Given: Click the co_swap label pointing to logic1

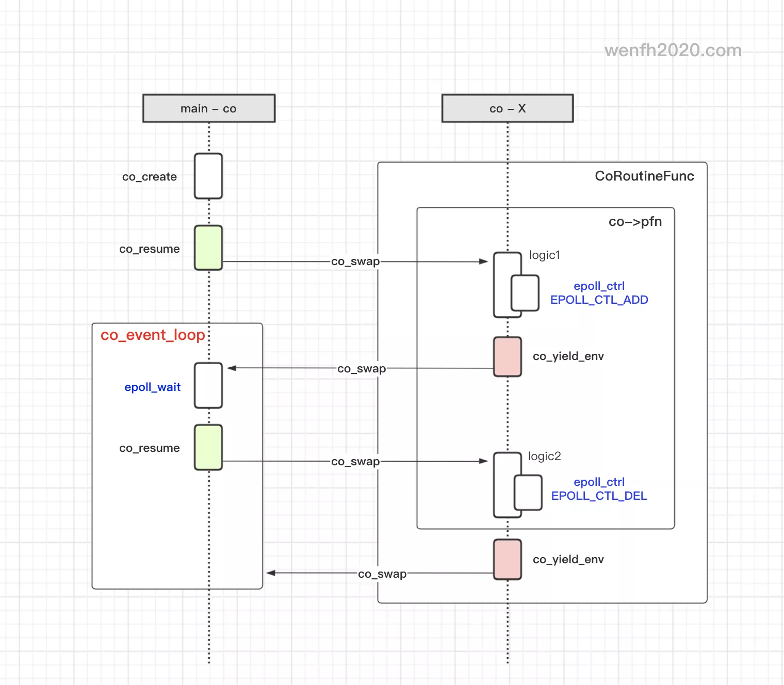Looking at the screenshot, I should 355,262.
